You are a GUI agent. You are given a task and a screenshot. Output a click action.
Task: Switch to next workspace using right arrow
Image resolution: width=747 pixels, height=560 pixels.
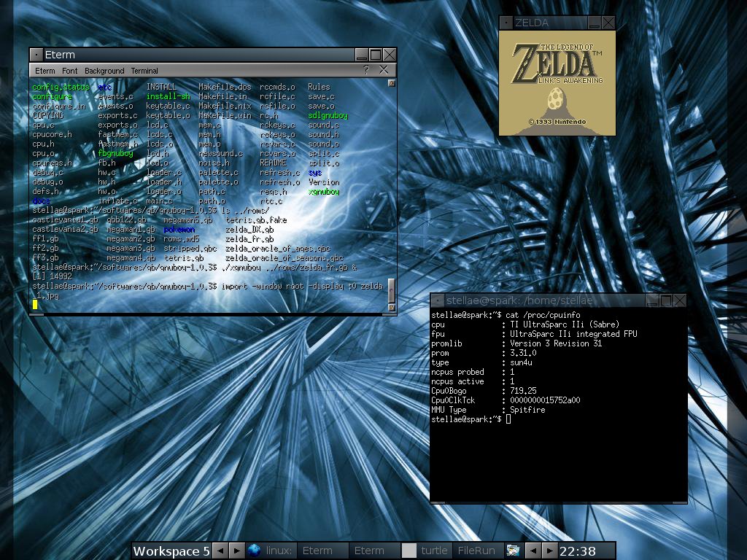(236, 551)
